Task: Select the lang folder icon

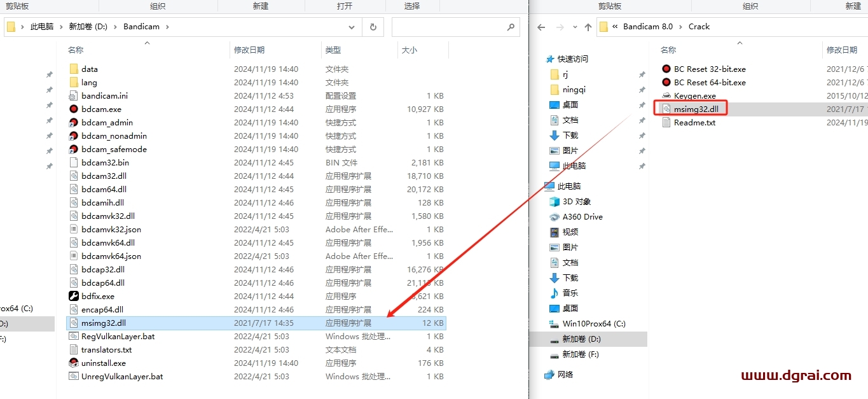Action: tap(73, 82)
